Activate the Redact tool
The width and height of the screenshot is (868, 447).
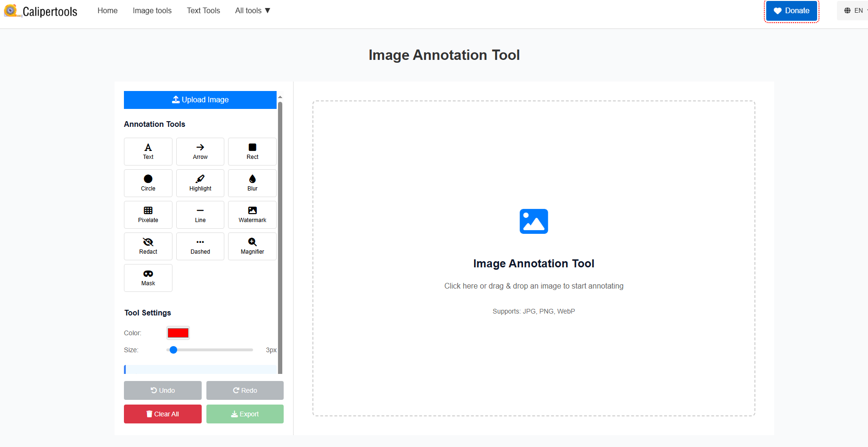[x=148, y=246]
